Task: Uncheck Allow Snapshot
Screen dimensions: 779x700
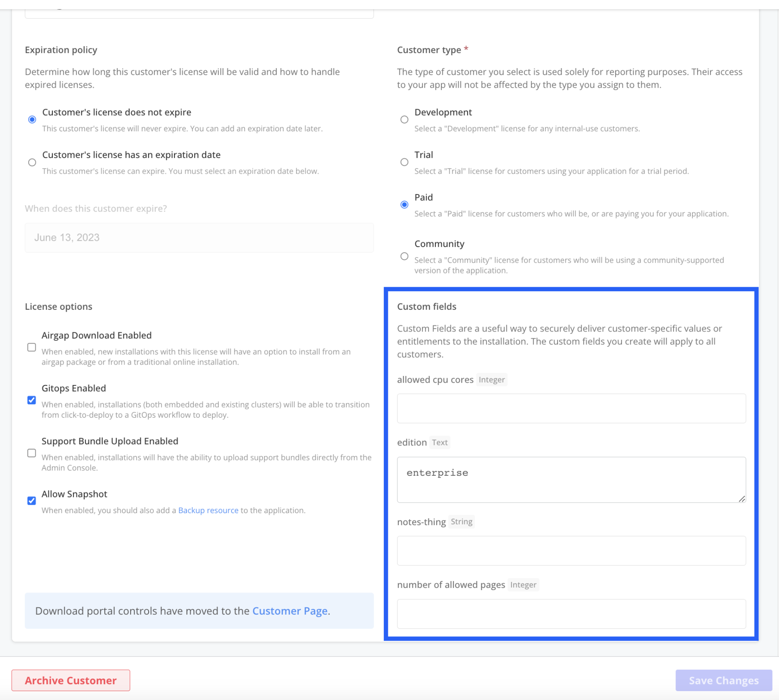Action: pos(31,501)
